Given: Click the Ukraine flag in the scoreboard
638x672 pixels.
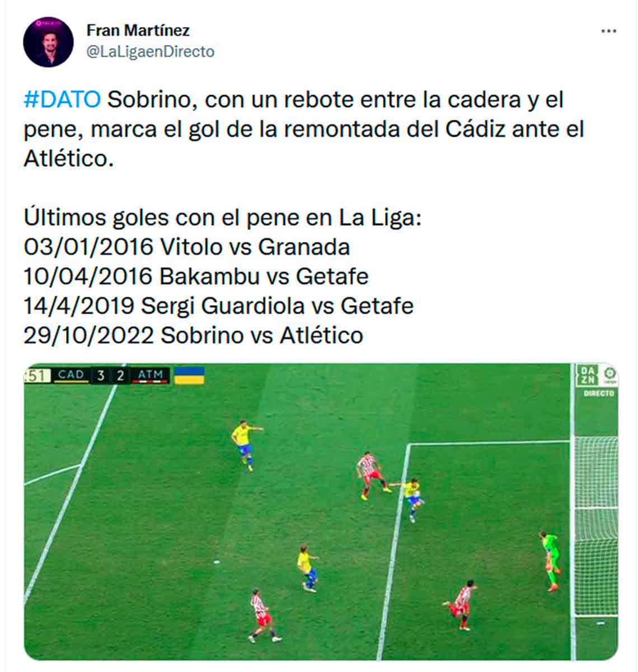Looking at the screenshot, I should (x=189, y=375).
